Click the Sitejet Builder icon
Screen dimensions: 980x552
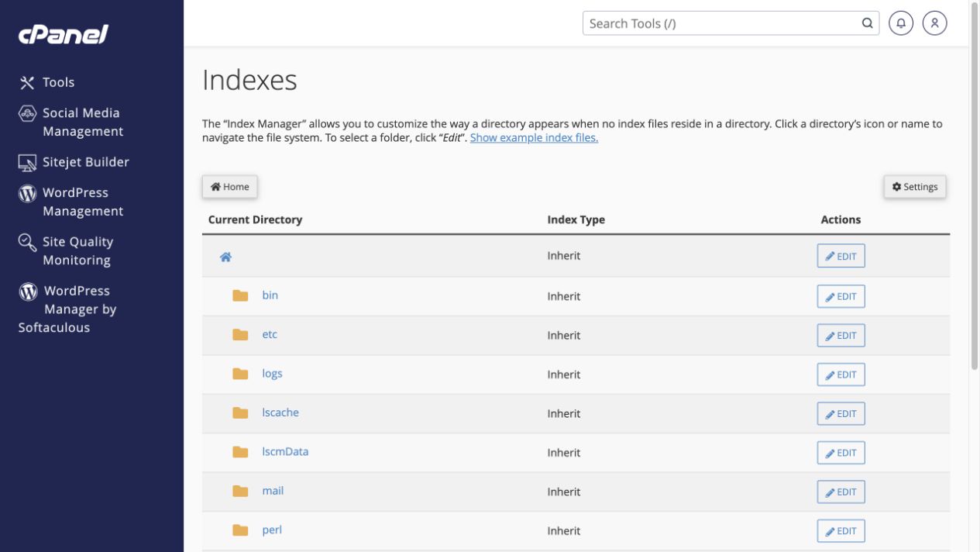[x=27, y=162]
